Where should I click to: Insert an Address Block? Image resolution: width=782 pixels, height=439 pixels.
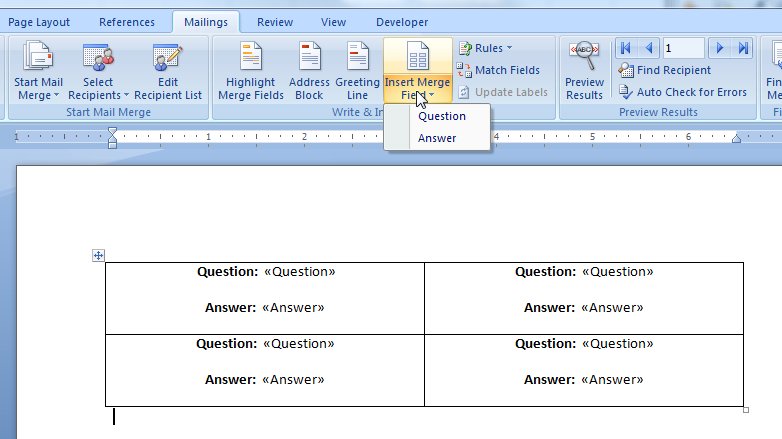(309, 72)
